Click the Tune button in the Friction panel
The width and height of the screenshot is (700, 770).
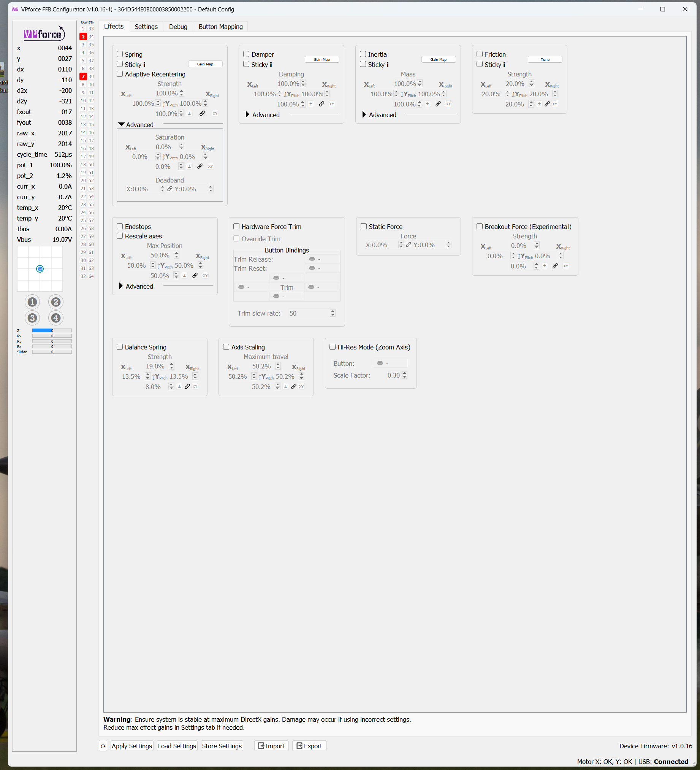(545, 59)
